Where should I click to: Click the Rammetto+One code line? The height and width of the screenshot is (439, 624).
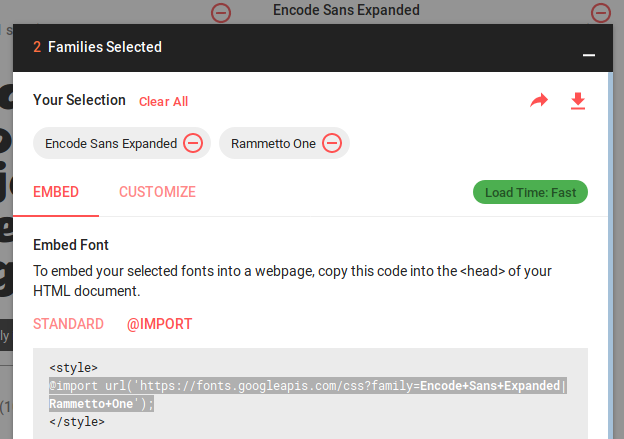pos(101,404)
